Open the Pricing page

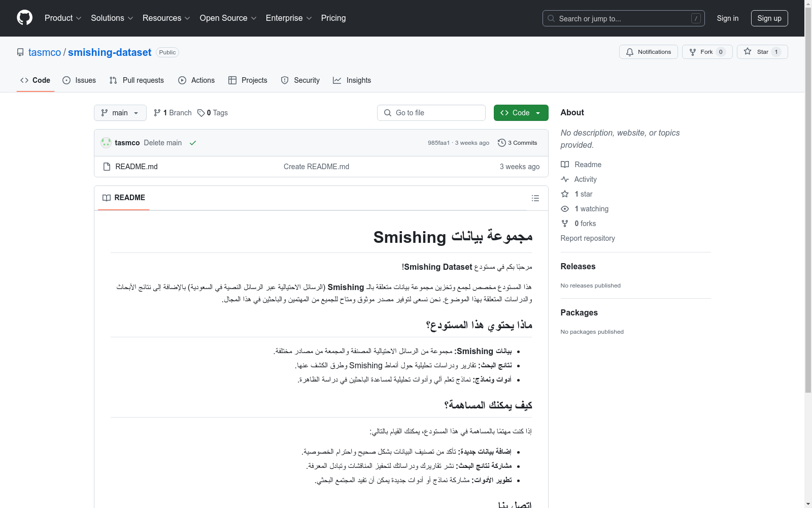tap(333, 18)
